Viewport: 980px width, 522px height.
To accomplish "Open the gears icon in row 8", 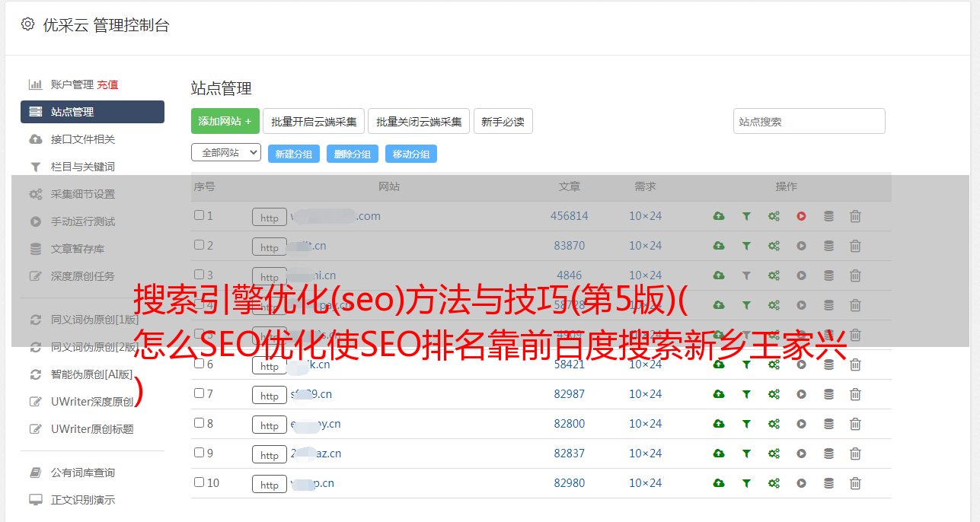I will pyautogui.click(x=774, y=424).
